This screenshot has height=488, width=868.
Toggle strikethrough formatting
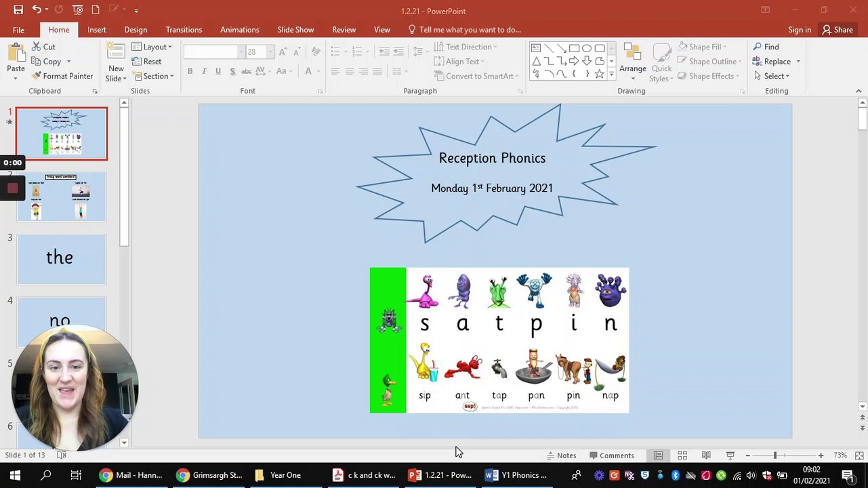coord(247,71)
